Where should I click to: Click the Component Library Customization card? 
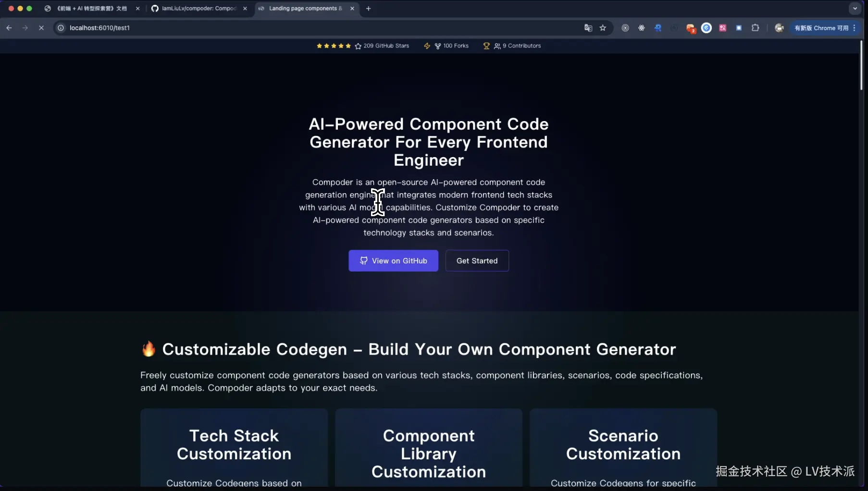(x=429, y=448)
